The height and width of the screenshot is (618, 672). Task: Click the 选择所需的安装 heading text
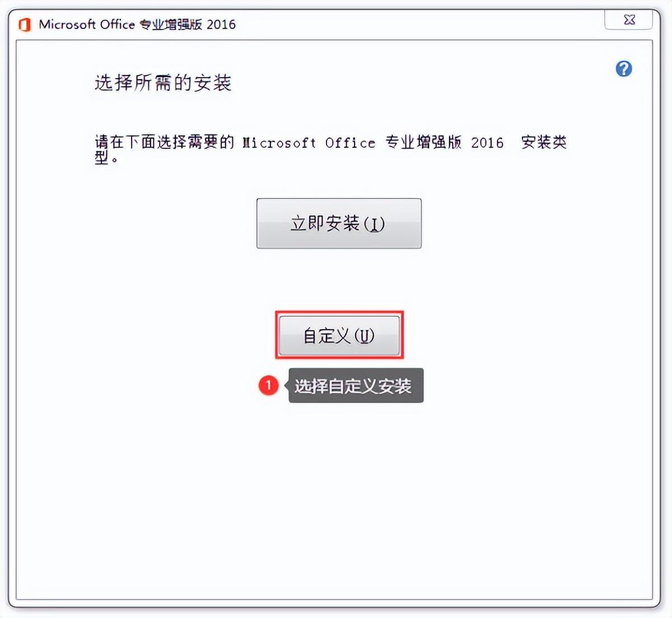163,83
